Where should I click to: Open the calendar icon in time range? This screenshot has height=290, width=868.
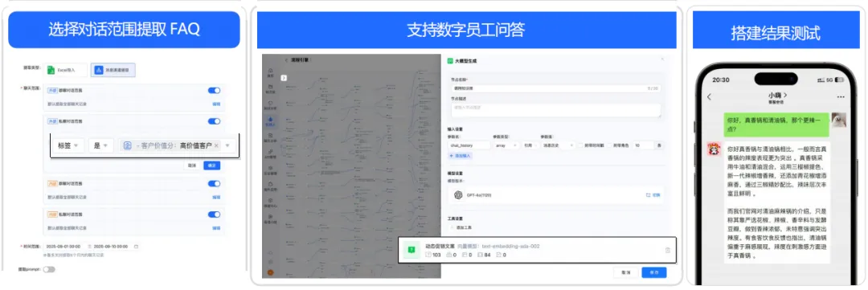pos(136,247)
